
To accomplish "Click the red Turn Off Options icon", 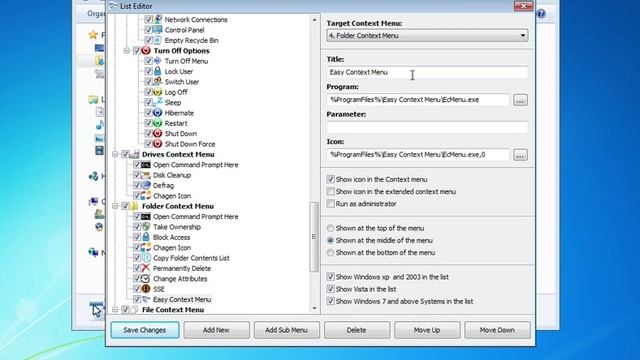I will pyautogui.click(x=146, y=51).
